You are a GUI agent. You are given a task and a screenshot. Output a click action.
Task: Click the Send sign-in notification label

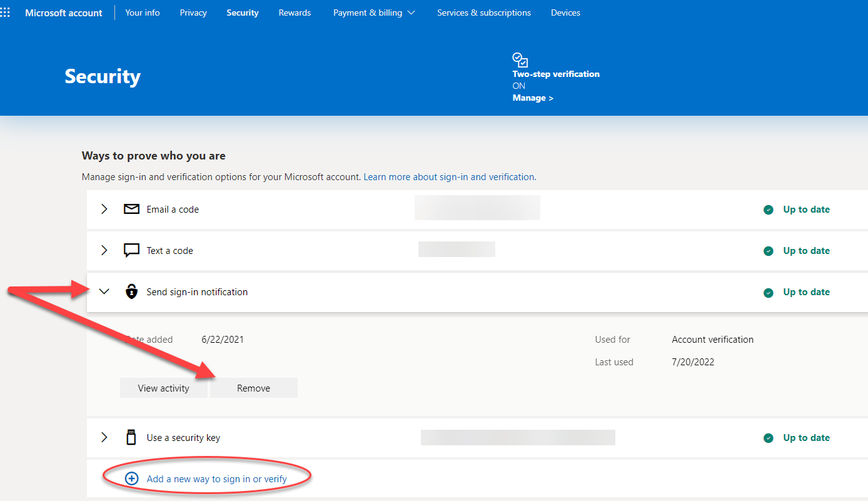coord(197,292)
